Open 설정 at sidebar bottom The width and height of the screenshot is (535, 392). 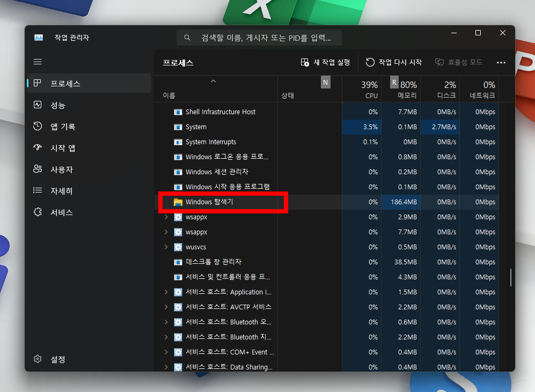(x=89, y=359)
